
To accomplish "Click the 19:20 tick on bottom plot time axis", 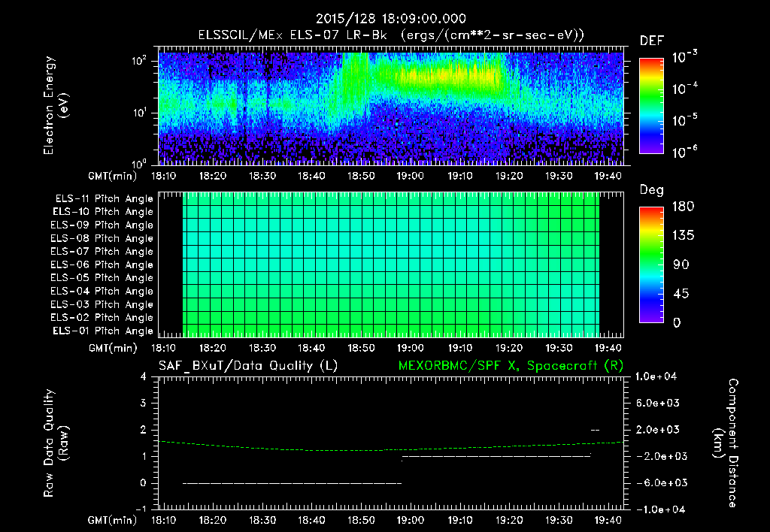I will pyautogui.click(x=509, y=520).
